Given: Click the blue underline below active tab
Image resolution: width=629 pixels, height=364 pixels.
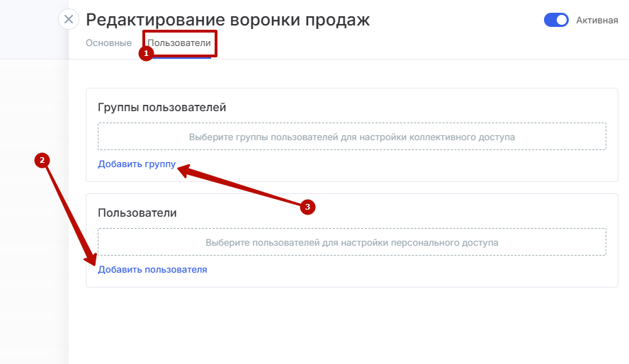Looking at the screenshot, I should pos(179,57).
